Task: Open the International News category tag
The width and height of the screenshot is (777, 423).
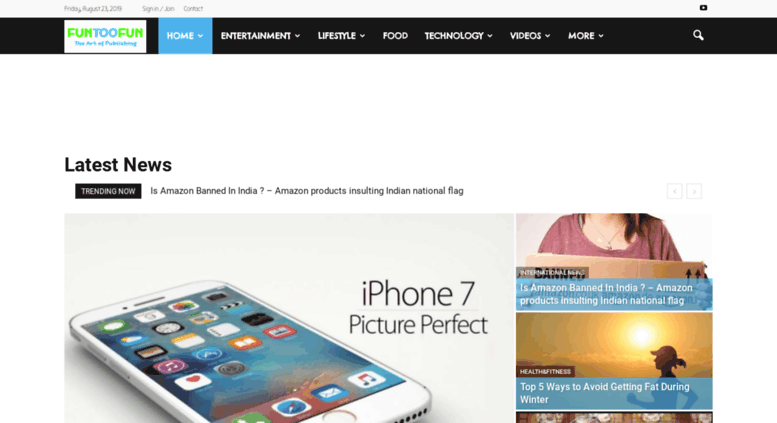Action: (552, 273)
